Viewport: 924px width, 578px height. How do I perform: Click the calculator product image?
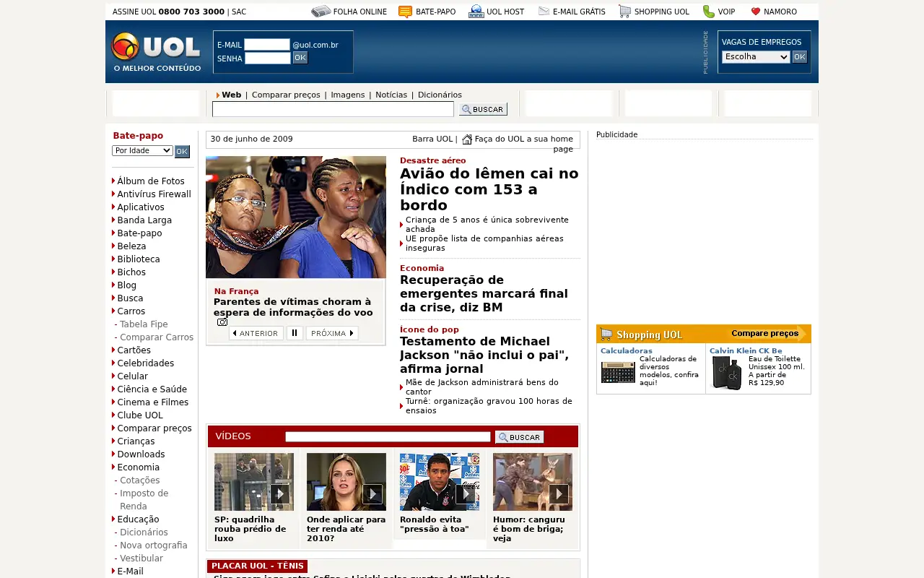point(618,373)
